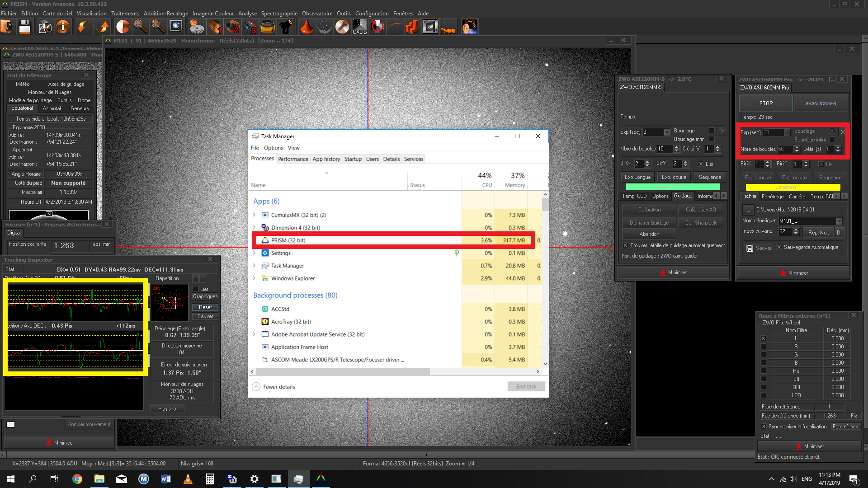868x488 pixels.
Task: Toggle Lier binning checkbox in ASI120MM-S panel
Action: tap(701, 164)
